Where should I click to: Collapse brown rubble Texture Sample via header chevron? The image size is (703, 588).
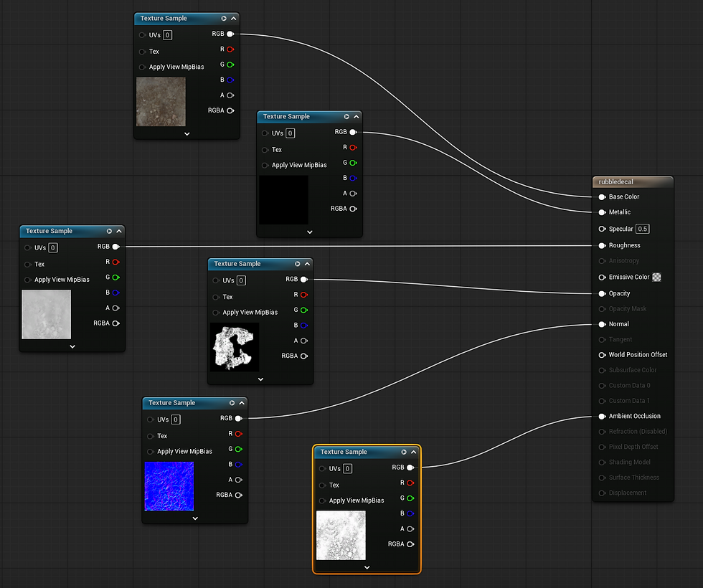pyautogui.click(x=234, y=19)
